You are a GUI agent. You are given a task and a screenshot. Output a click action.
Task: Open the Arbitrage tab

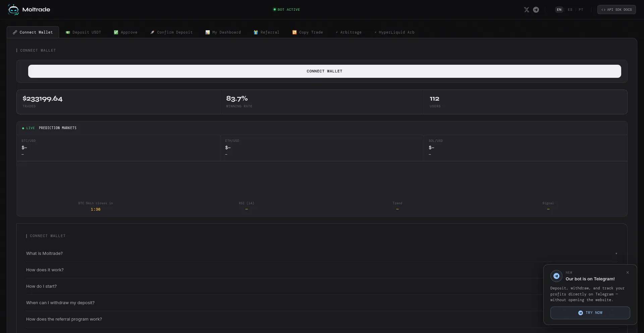coord(348,32)
